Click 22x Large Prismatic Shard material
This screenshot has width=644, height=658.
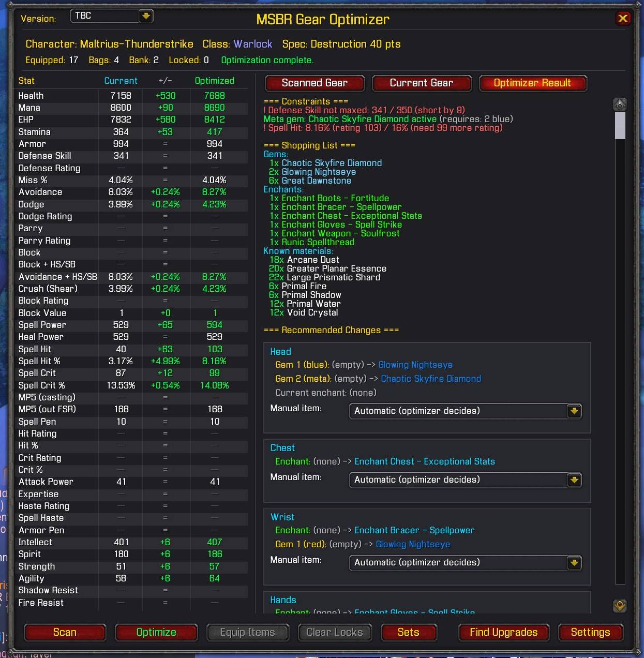tap(324, 277)
